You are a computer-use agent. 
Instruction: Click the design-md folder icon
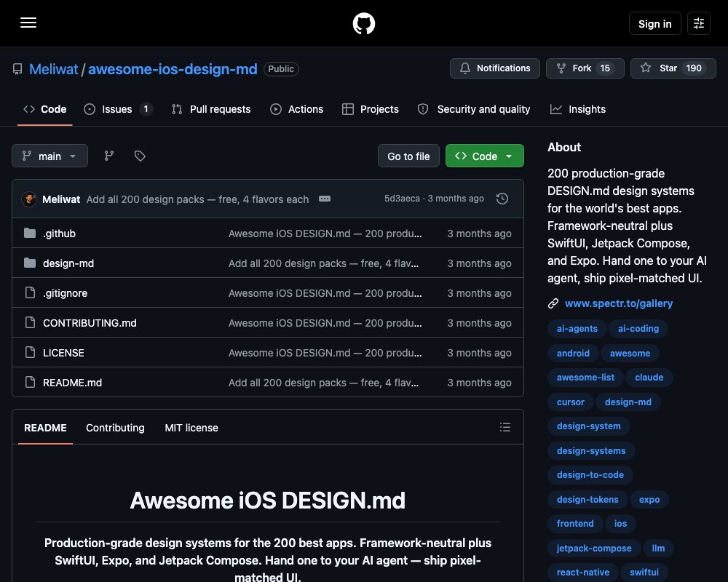click(30, 263)
